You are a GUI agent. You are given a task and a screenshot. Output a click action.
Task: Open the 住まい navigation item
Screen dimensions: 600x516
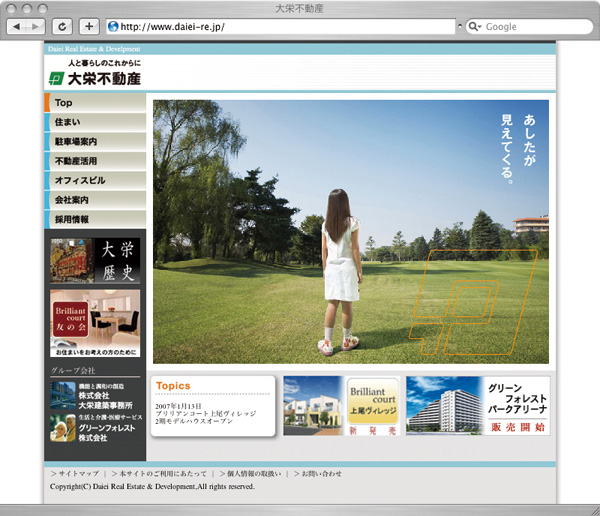(95, 122)
